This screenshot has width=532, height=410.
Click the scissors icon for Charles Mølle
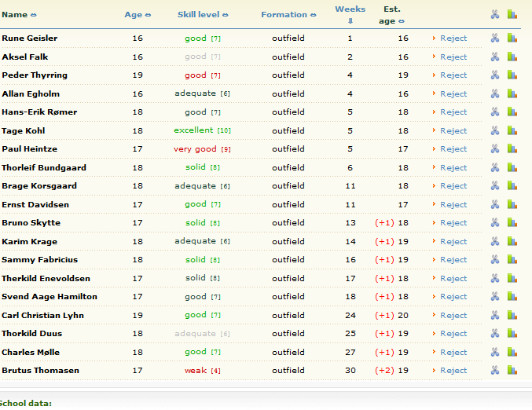coord(495,353)
